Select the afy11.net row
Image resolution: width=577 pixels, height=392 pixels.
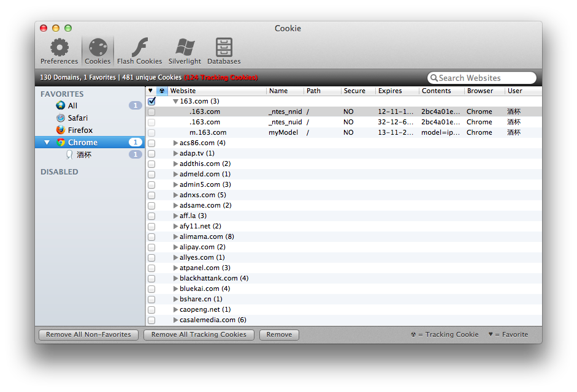click(x=344, y=226)
